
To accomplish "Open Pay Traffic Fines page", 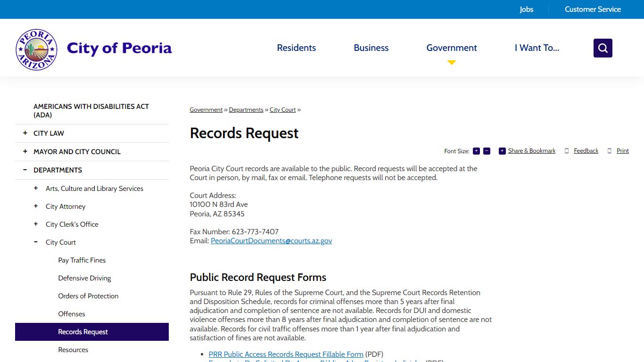I will click(82, 260).
